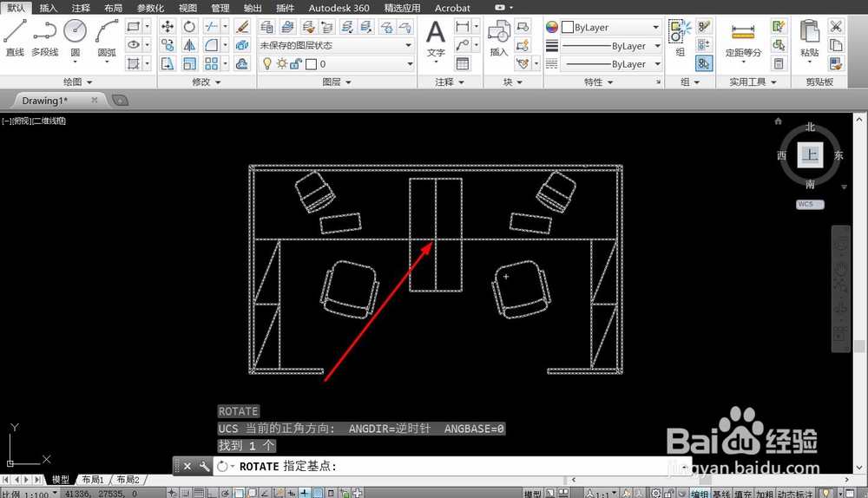This screenshot has height=498, width=868.
Task: Toggle group selection on/off button
Action: (704, 63)
